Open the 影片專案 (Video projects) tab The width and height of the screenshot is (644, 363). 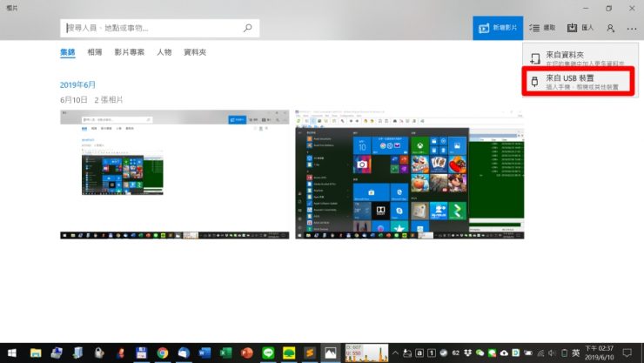tap(129, 52)
